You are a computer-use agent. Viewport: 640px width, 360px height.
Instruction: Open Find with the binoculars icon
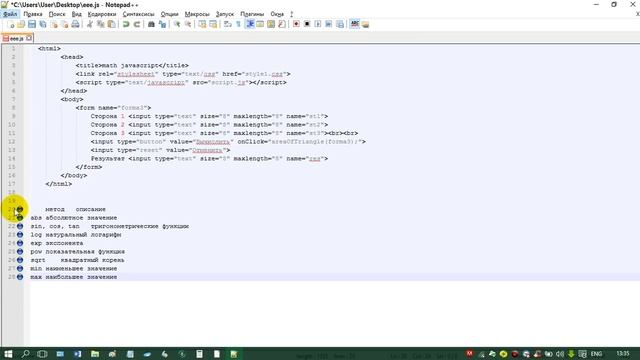coord(151,24)
